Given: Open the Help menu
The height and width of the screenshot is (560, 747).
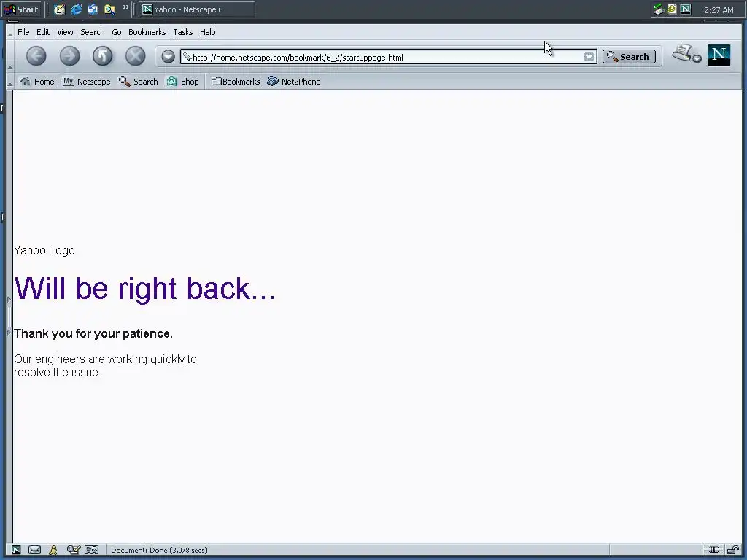Looking at the screenshot, I should [208, 32].
